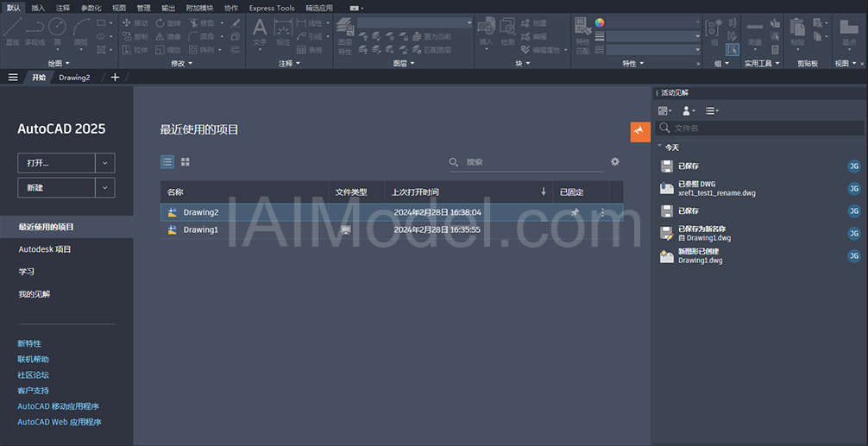Image resolution: width=868 pixels, height=446 pixels.
Task: Click the 打开... button
Action: [56, 163]
